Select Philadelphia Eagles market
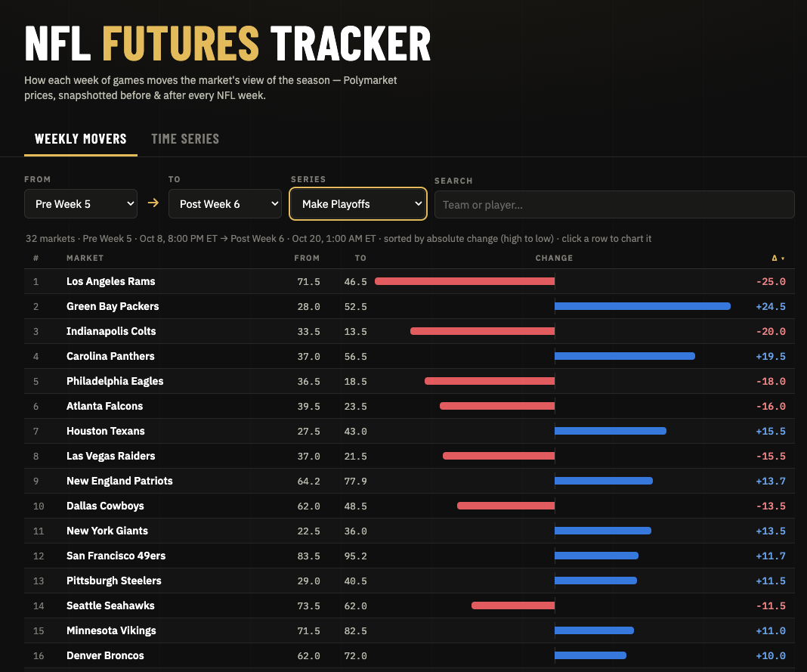The image size is (807, 672). tap(409, 382)
